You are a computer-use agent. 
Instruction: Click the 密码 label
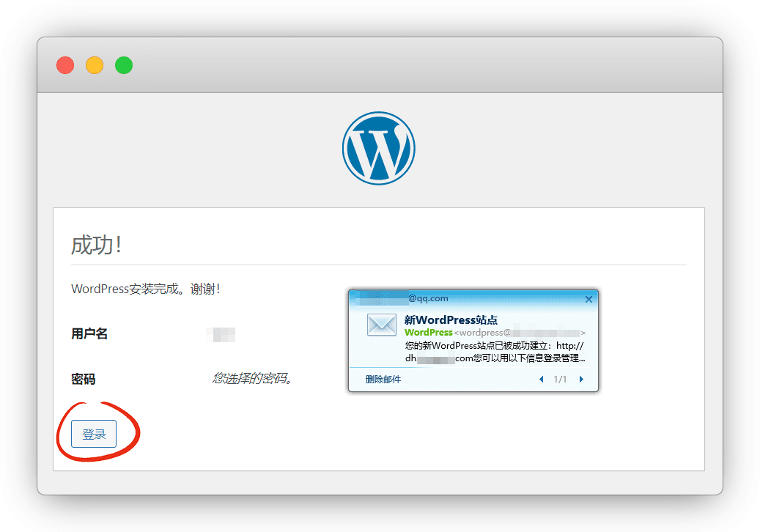click(x=83, y=379)
